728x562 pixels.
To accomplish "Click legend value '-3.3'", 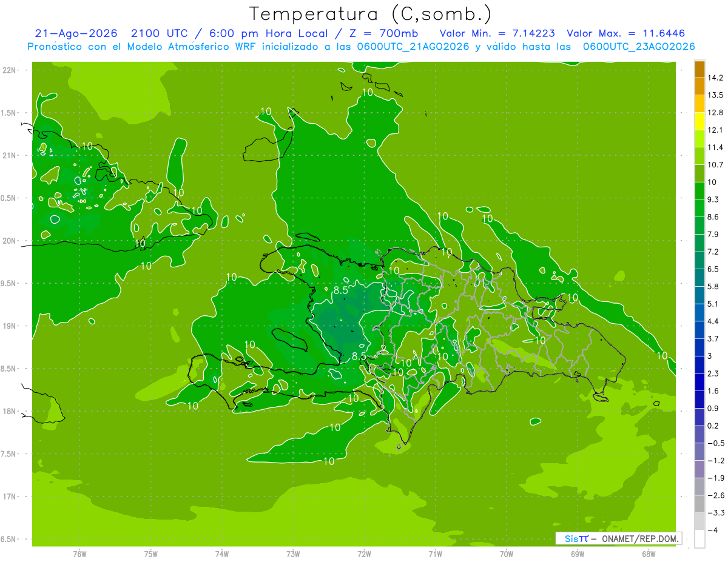I will pyautogui.click(x=716, y=512).
